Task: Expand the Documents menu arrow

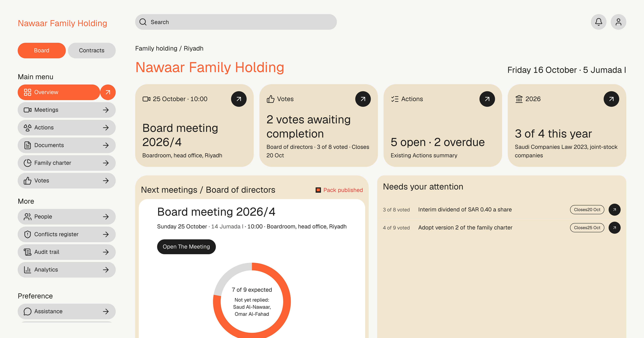Action: [106, 145]
